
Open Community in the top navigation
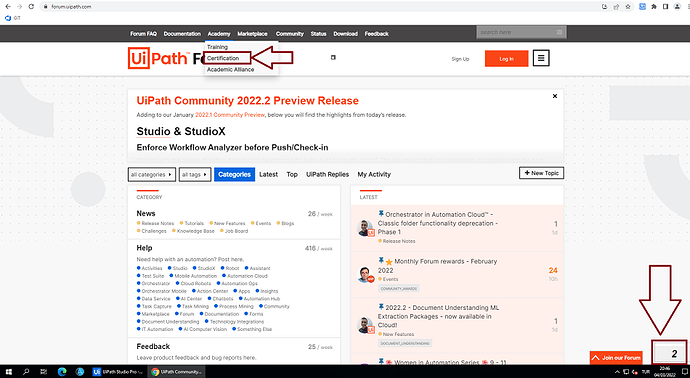(290, 34)
